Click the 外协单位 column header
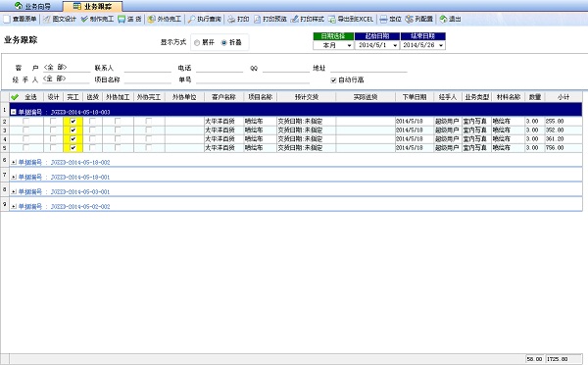 click(184, 97)
